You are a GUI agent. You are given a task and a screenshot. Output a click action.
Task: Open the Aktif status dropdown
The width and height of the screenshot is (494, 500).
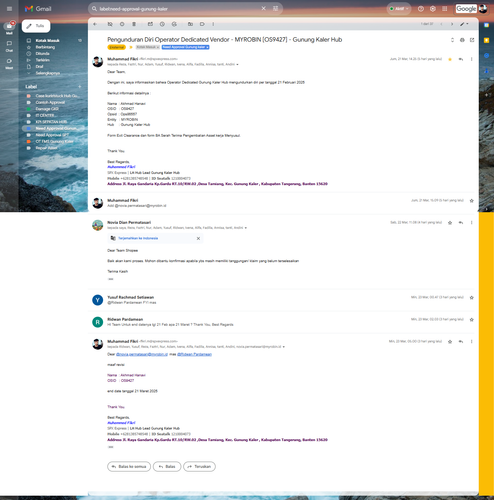399,9
